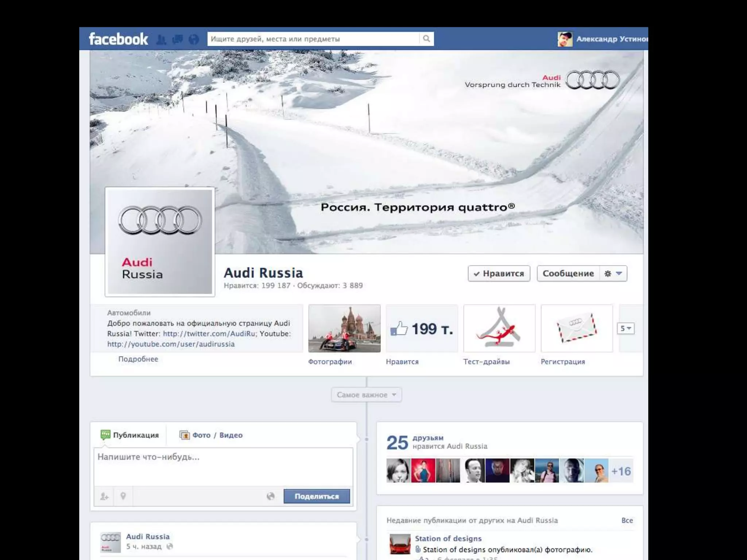This screenshot has height=560, width=747.
Task: Click the Сообщение button
Action: (568, 273)
